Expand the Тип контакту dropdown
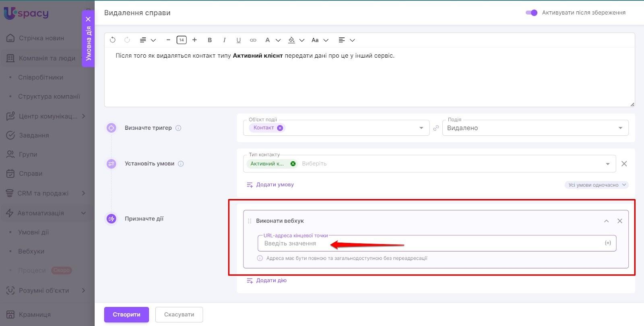644x326 pixels. pos(607,164)
